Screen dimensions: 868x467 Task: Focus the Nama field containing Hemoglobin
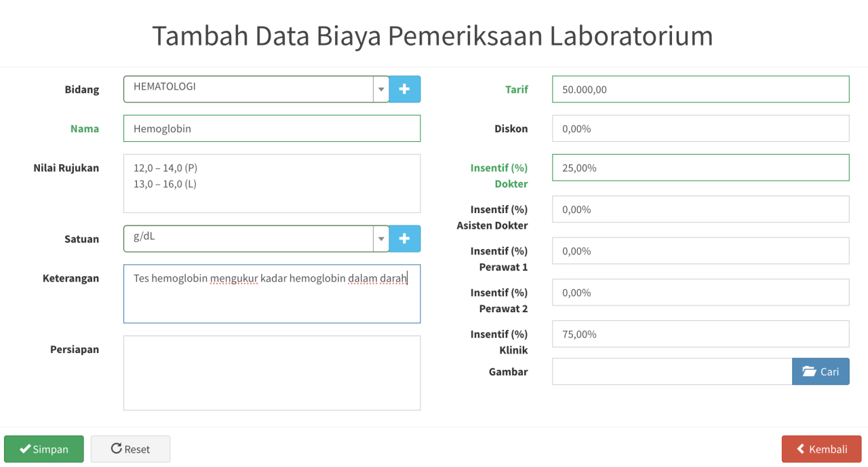272,128
